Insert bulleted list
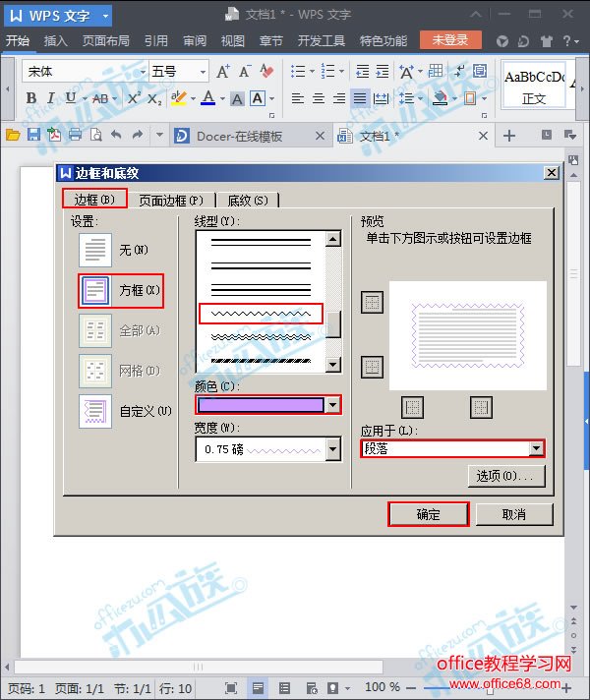The image size is (590, 700). pos(298,71)
